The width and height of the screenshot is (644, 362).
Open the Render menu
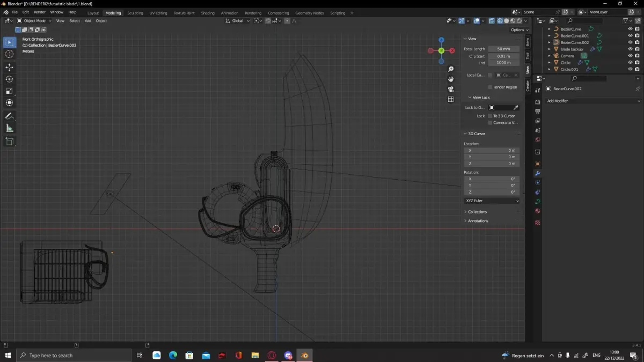pyautogui.click(x=40, y=12)
